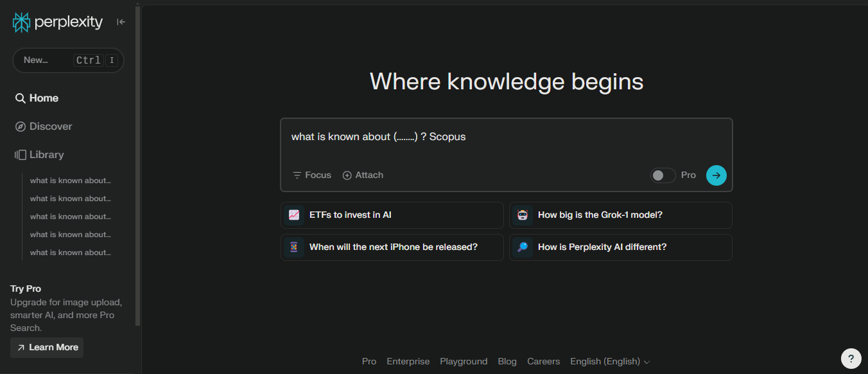Viewport: 868px width, 374px height.
Task: Open Library via the books icon
Action: pos(21,155)
